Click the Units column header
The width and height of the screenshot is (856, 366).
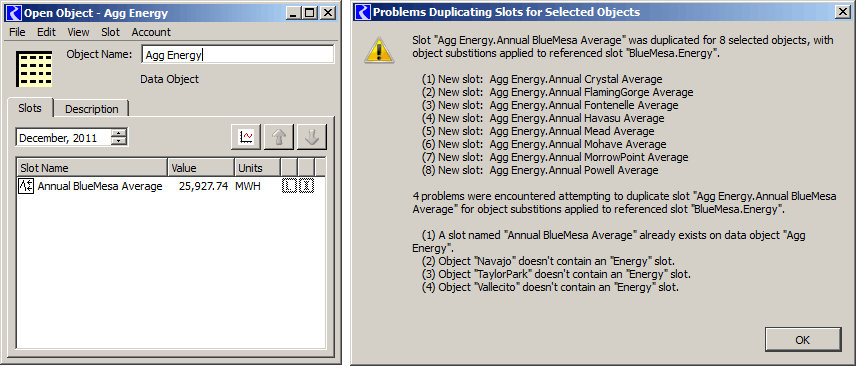coord(257,168)
